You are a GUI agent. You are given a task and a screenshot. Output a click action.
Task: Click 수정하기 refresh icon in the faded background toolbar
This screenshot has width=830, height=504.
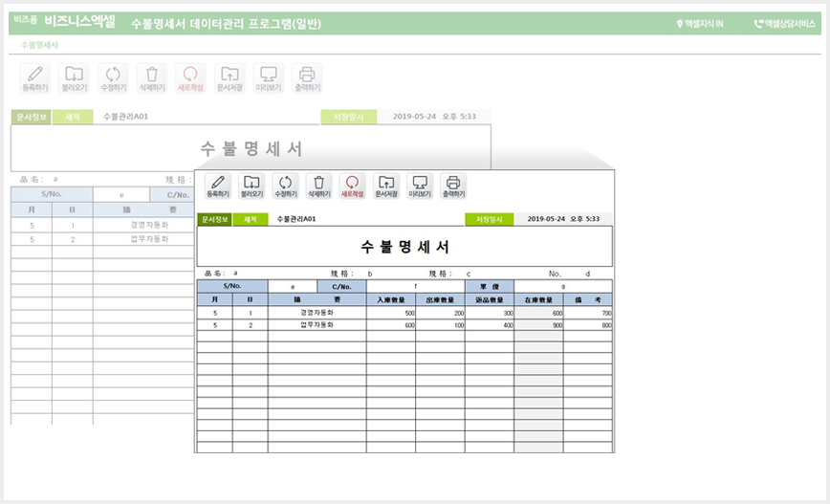point(113,78)
